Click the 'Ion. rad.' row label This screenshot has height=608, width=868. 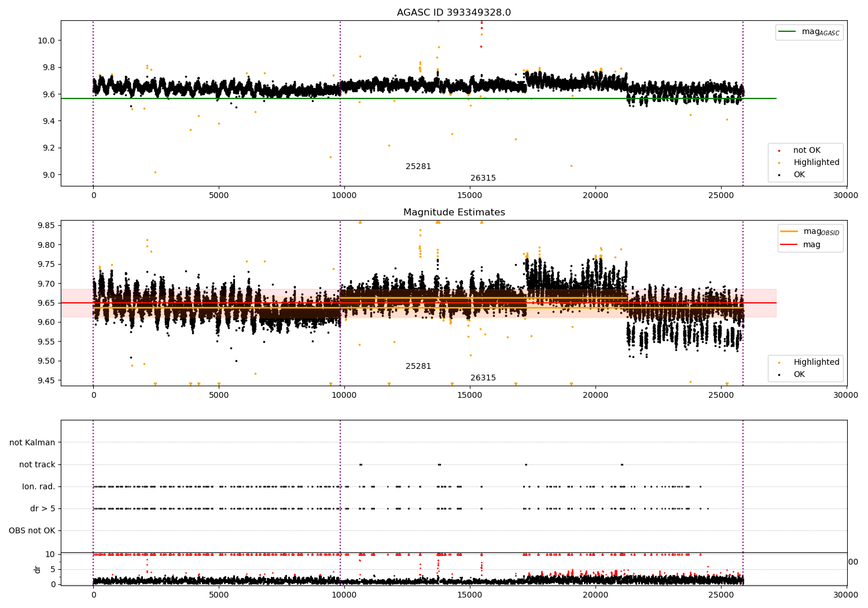click(39, 486)
